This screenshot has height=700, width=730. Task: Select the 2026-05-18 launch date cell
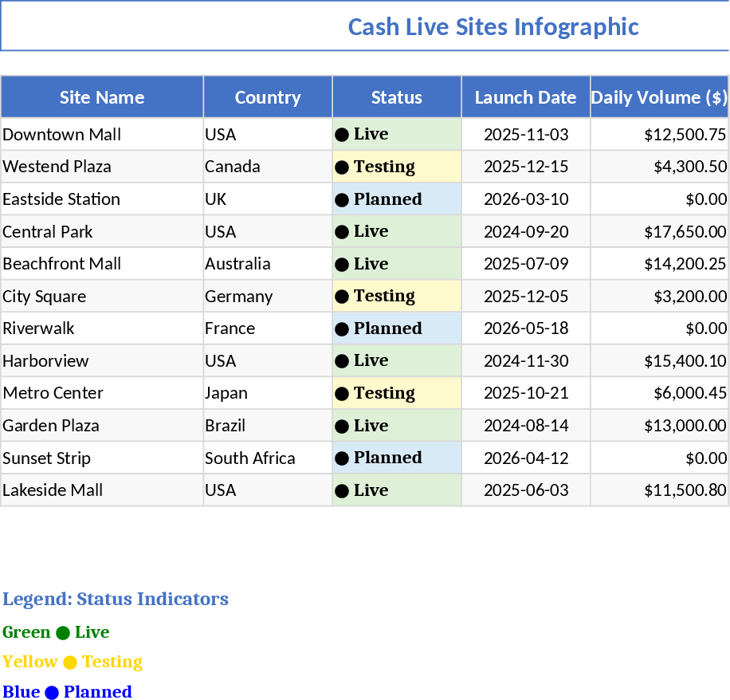526,328
